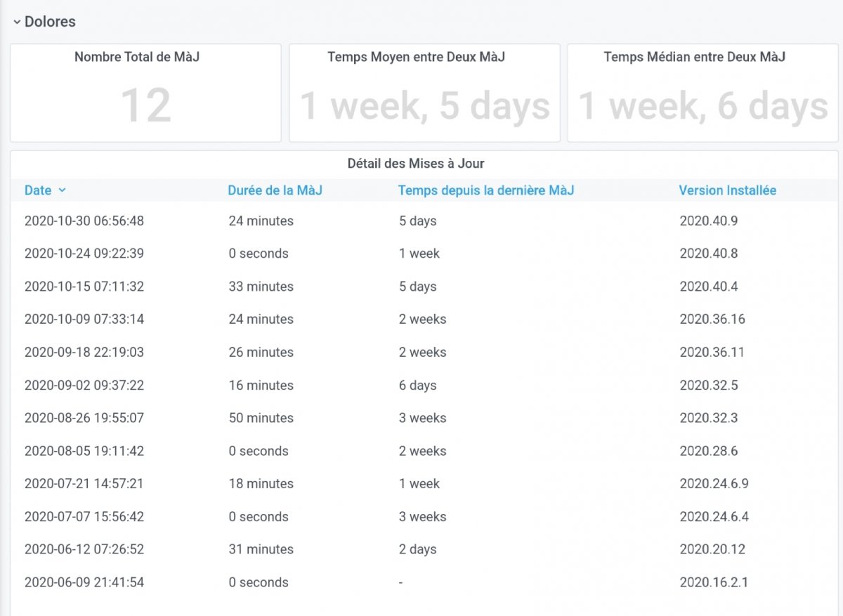Click the dash interval cell in 2020.16.2.1 row
This screenshot has width=843, height=616.
401,582
